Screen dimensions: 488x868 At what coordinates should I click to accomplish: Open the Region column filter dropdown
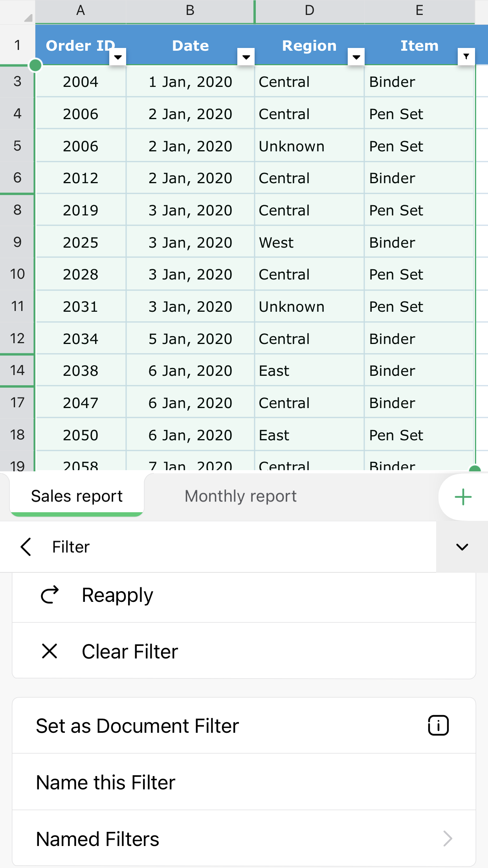[356, 57]
